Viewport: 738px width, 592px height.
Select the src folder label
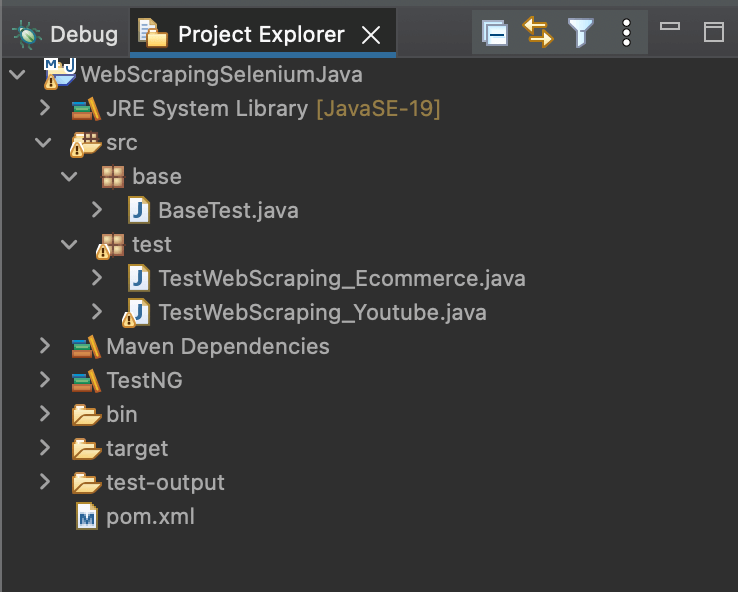point(121,143)
